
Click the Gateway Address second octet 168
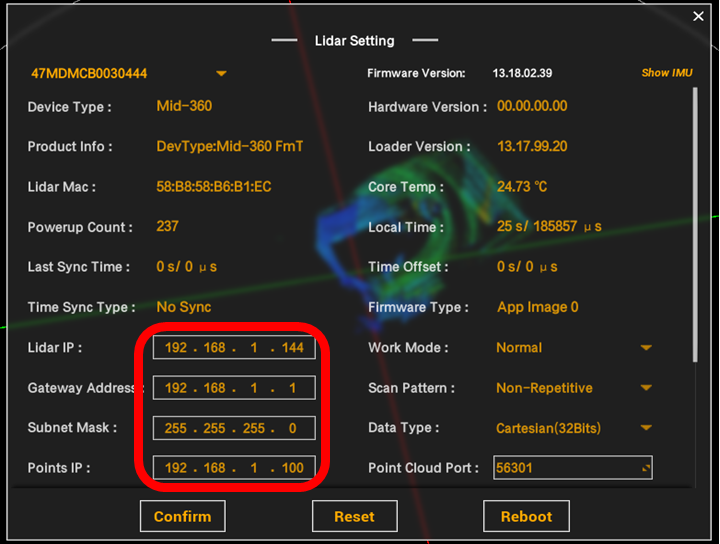tap(214, 388)
